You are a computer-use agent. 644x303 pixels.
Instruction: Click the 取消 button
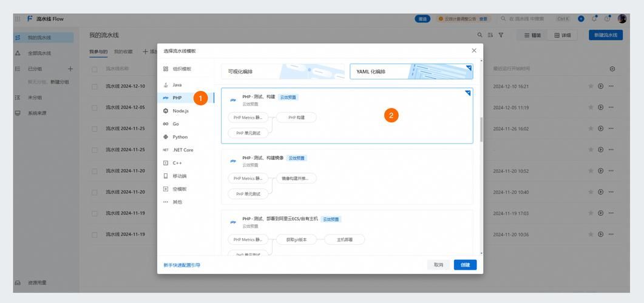click(x=439, y=265)
